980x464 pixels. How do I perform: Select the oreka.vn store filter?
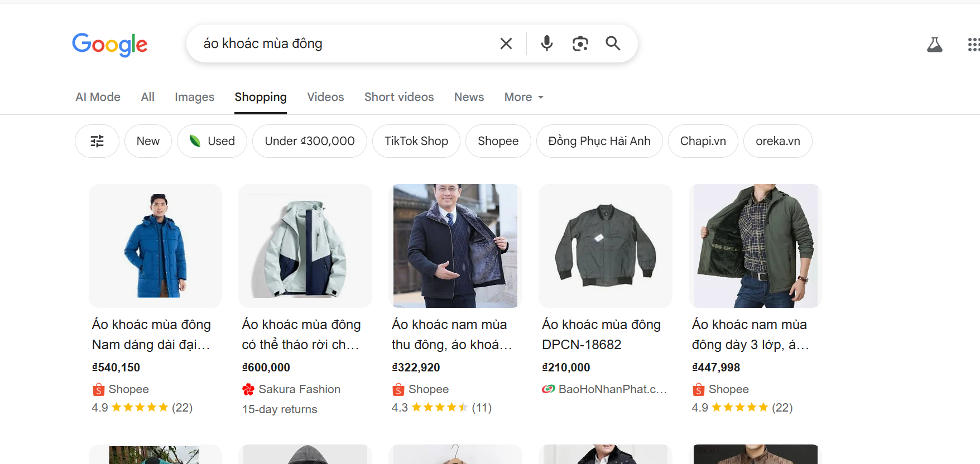777,141
